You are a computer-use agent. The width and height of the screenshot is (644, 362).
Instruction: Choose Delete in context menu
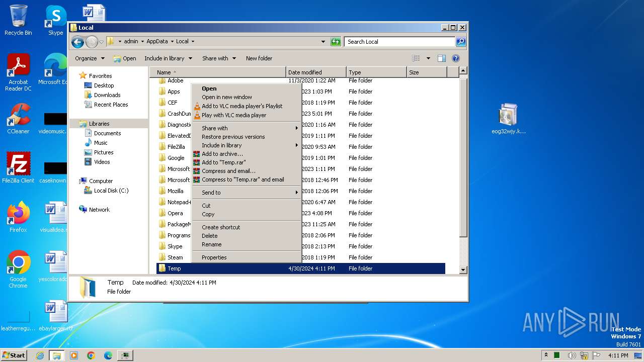pyautogui.click(x=247, y=236)
